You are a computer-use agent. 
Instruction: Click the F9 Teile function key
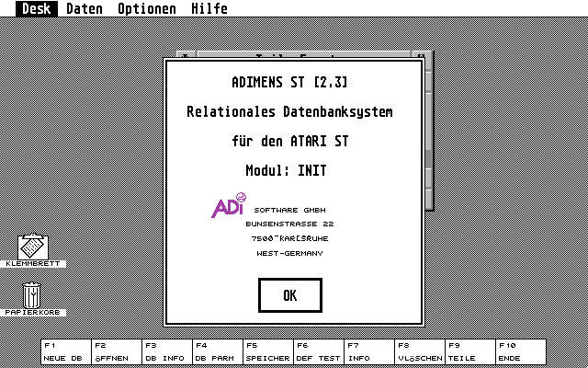click(470, 351)
